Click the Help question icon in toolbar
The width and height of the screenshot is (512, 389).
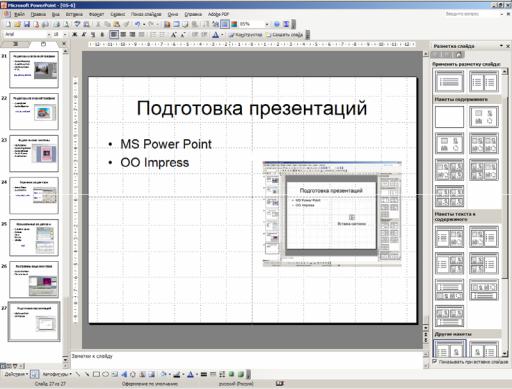pos(277,24)
